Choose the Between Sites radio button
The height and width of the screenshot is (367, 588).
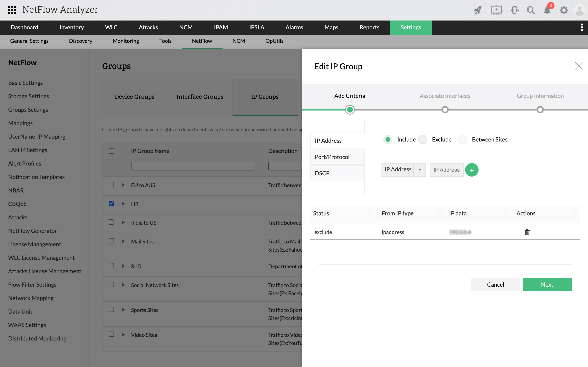click(463, 140)
